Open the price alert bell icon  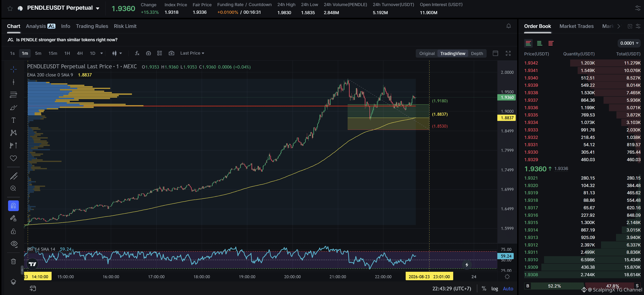point(508,26)
